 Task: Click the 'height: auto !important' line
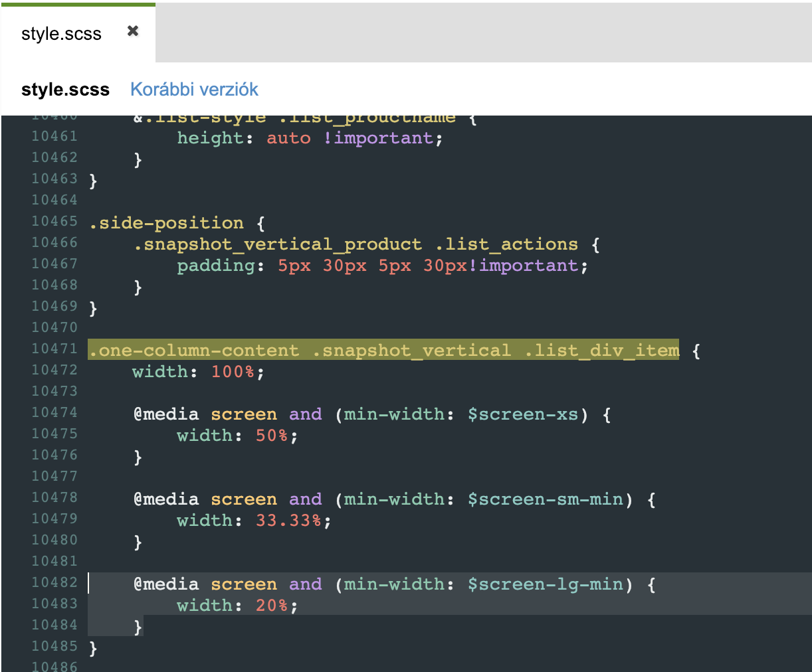point(310,138)
